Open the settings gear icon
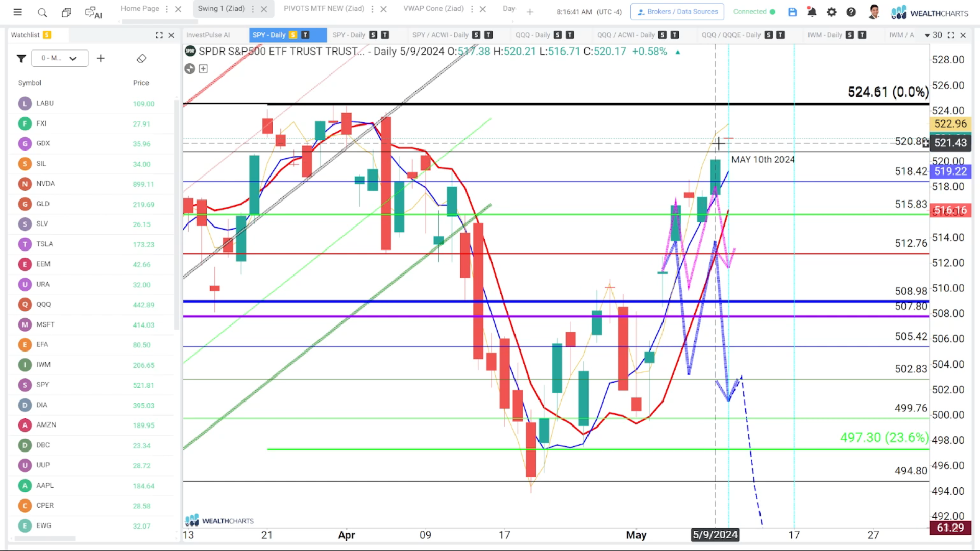This screenshot has width=980, height=551. (x=831, y=12)
